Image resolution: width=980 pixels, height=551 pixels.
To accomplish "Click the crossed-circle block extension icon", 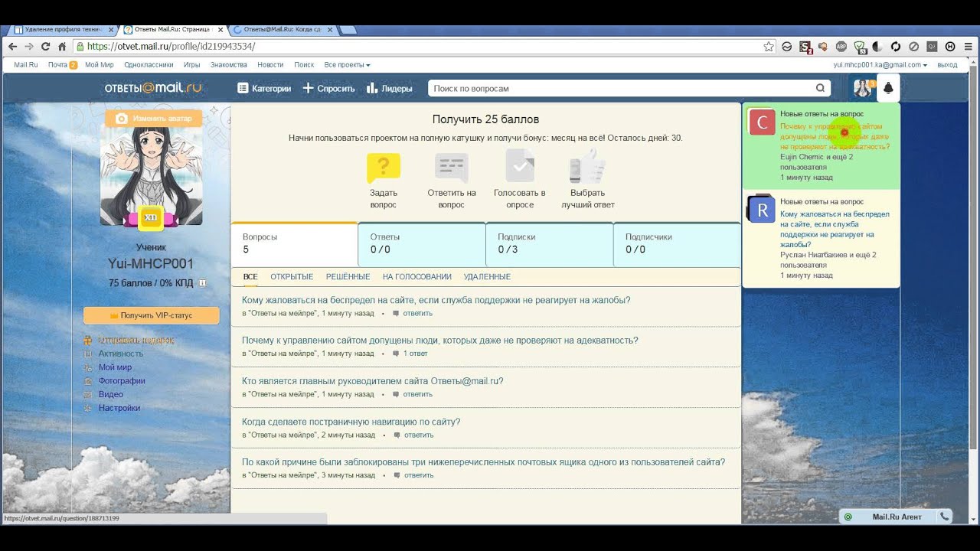I will (x=914, y=47).
